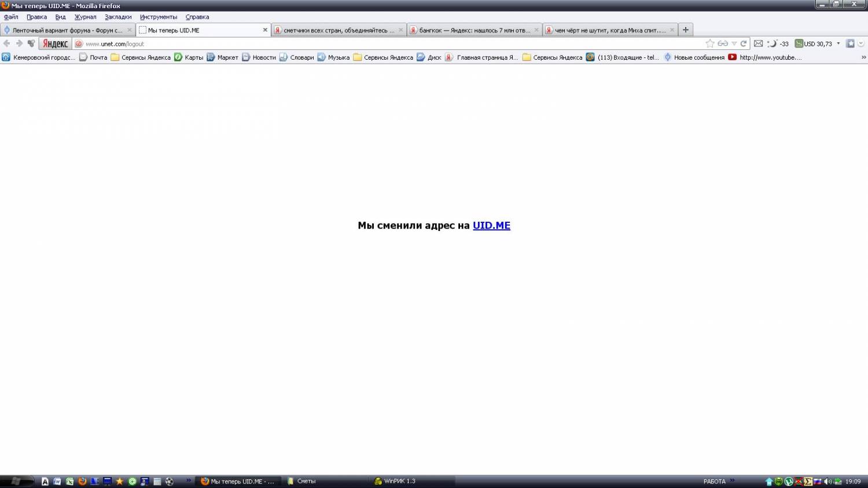
Task: Show hidden bookmarks with the chevron
Action: (x=863, y=57)
